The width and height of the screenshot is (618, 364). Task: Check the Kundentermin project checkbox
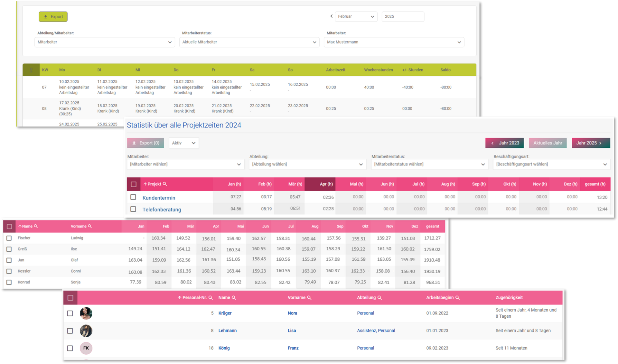[133, 197]
